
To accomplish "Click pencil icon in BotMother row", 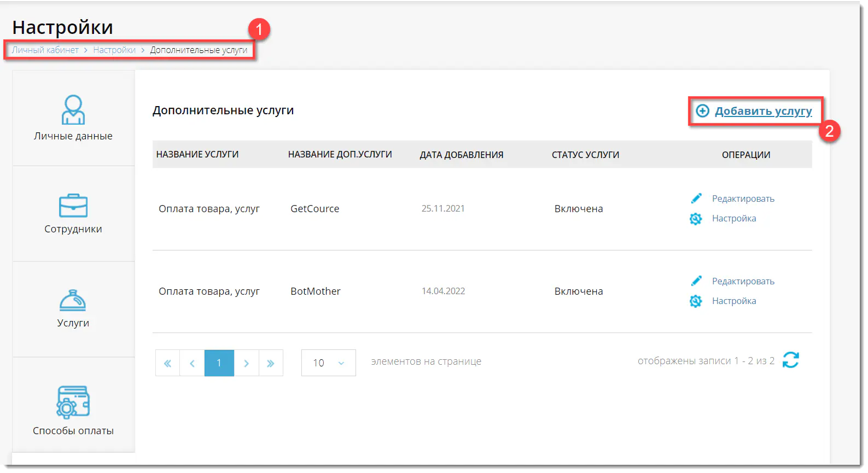I will (x=696, y=281).
